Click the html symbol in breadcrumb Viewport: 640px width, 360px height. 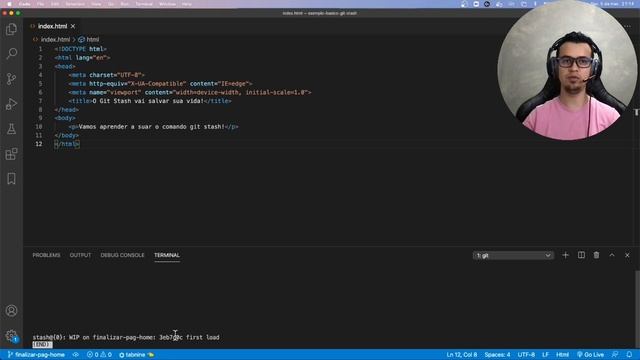[x=89, y=40]
